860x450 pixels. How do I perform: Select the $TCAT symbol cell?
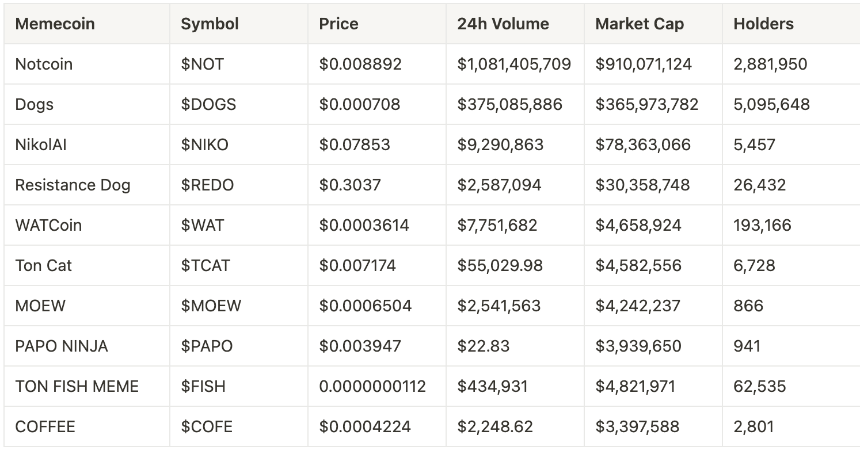point(205,266)
